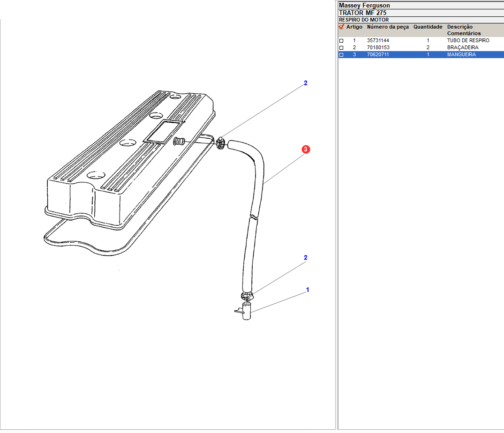Select part number 70180153
Viewport: 504px width, 433px height.
pyautogui.click(x=378, y=48)
